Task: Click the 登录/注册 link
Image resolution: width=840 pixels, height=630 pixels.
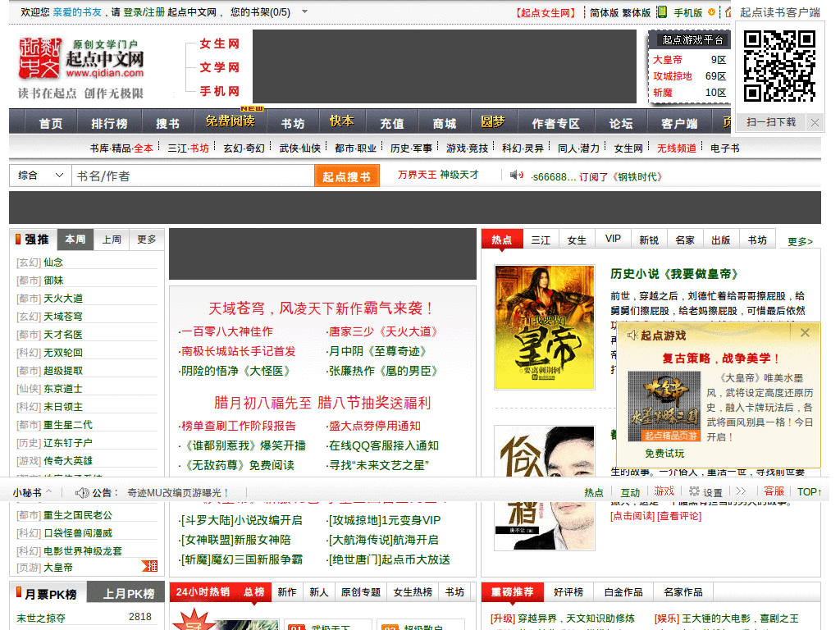Action: click(x=144, y=11)
